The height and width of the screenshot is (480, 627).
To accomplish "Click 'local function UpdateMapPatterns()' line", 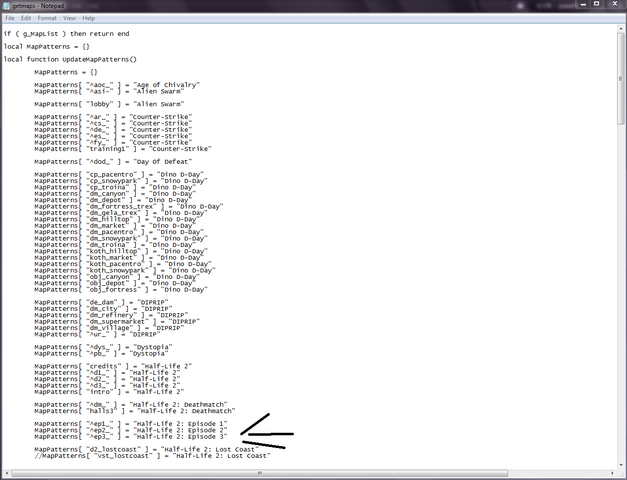I will [x=70, y=59].
